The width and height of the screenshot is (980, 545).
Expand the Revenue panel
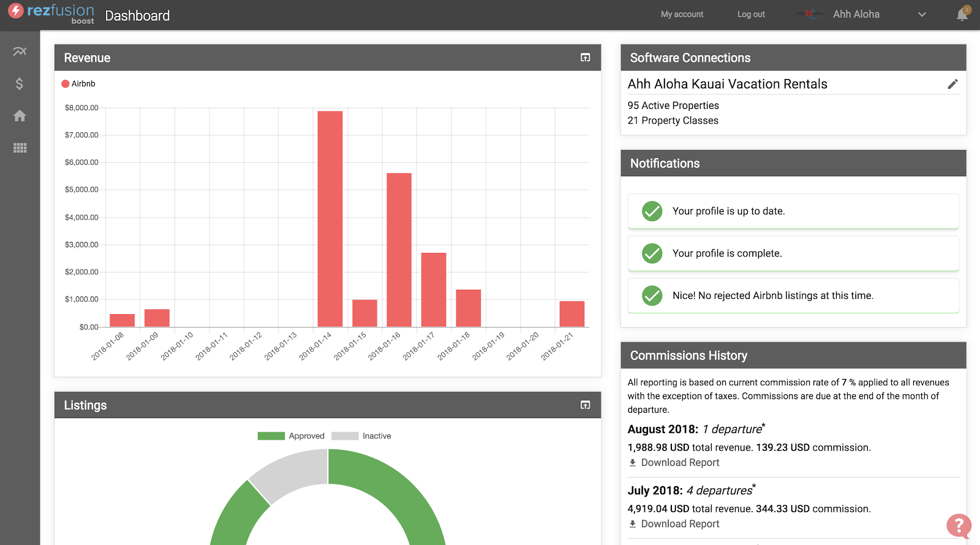coord(586,58)
